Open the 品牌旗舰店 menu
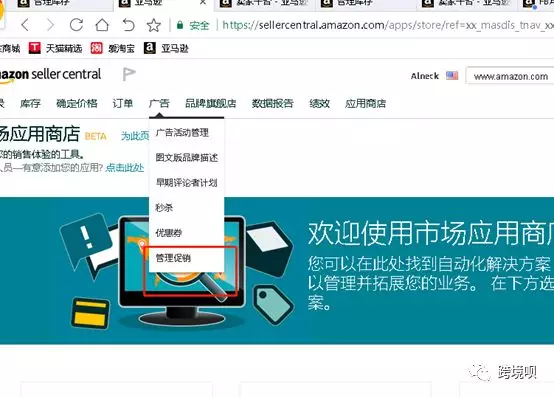Screen dimensions: 554x397 [x=211, y=103]
